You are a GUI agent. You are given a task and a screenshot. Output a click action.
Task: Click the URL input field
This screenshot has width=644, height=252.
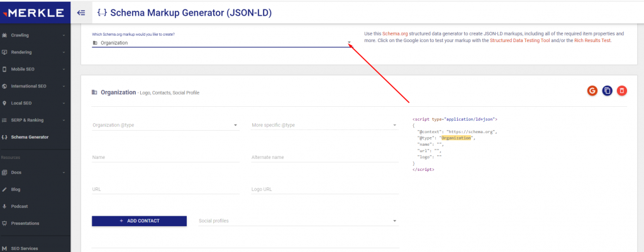pos(165,189)
